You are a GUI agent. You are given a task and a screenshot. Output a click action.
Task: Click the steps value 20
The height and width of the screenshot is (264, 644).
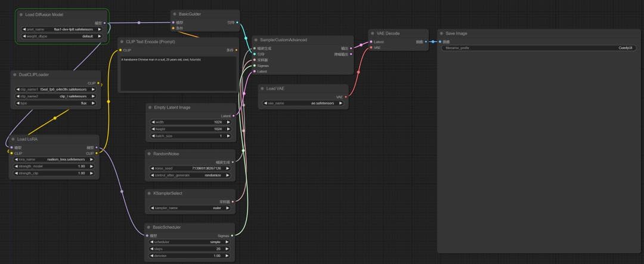tap(218, 249)
